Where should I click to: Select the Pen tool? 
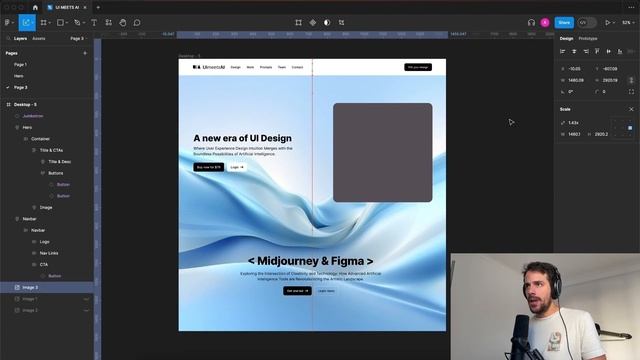(x=77, y=23)
